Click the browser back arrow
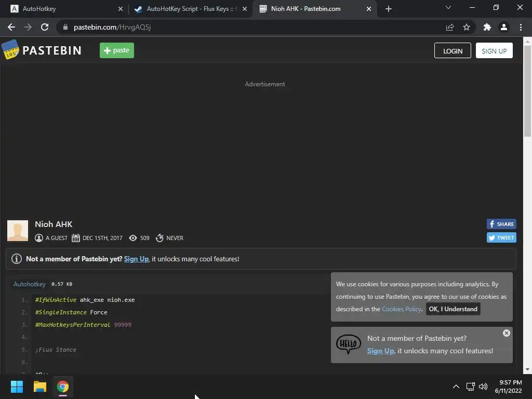 pos(11,27)
